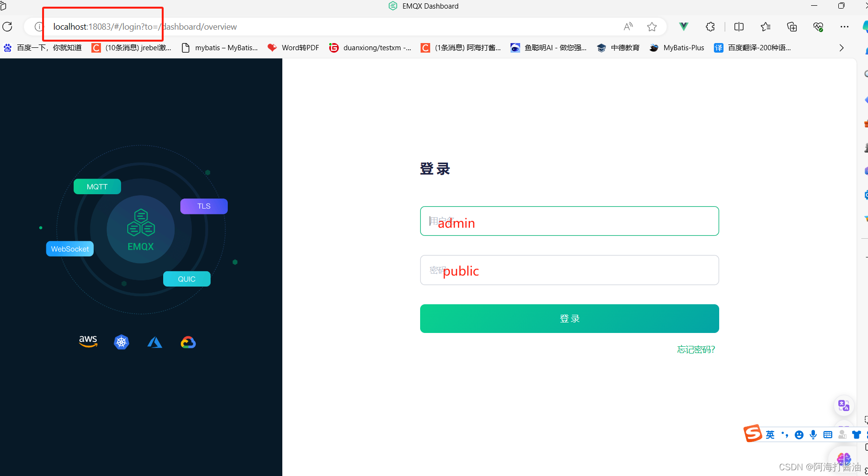Open the collections icon in toolbar
Image resolution: width=868 pixels, height=476 pixels.
coord(792,27)
